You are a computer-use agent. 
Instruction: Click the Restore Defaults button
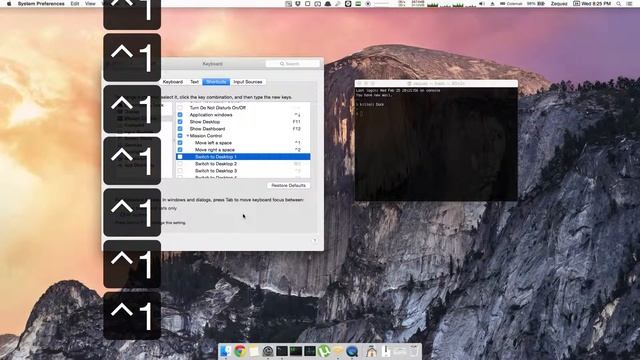289,185
